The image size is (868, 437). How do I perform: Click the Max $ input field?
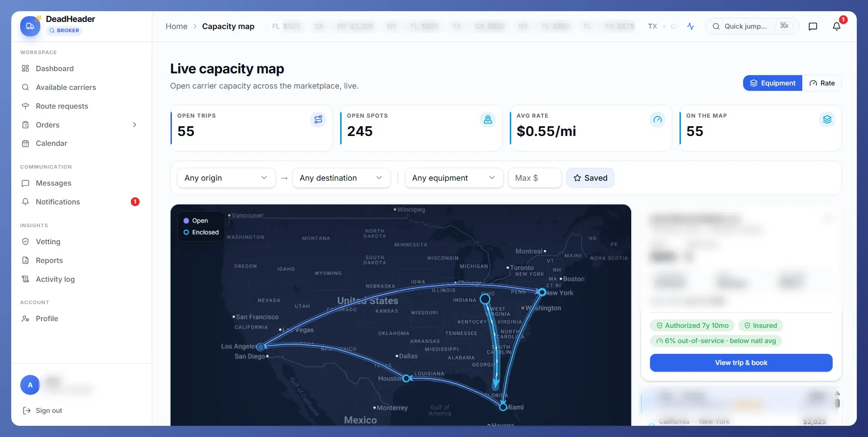click(534, 178)
